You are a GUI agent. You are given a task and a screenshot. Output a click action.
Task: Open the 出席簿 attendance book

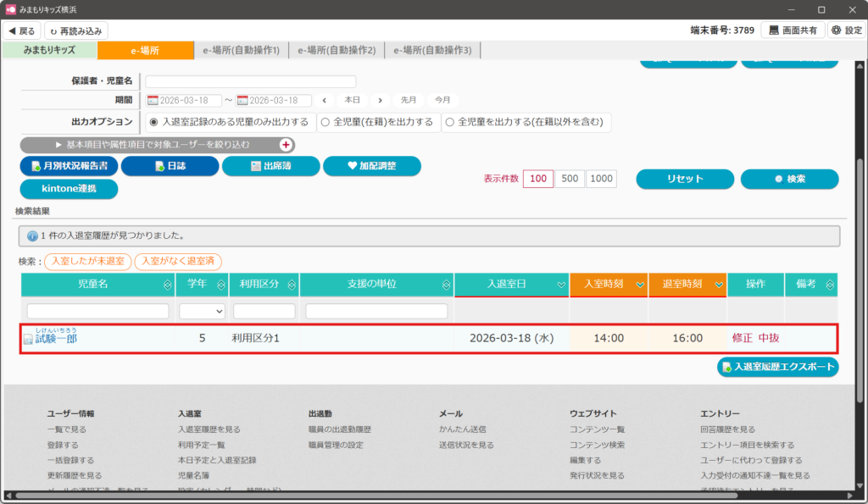pos(270,166)
